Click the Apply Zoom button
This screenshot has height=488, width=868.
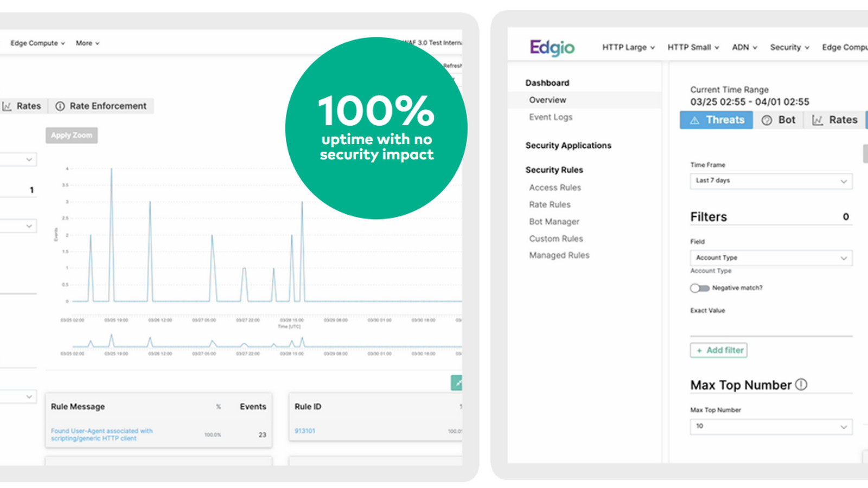coord(72,135)
